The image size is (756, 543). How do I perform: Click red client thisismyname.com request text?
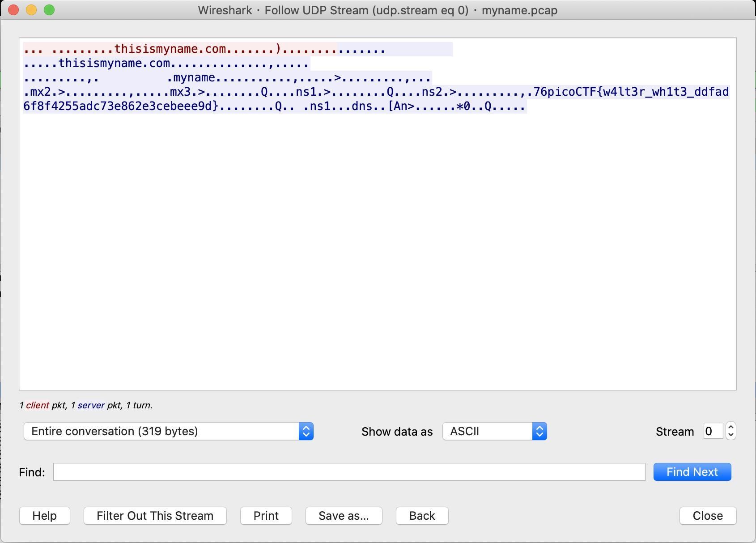170,49
